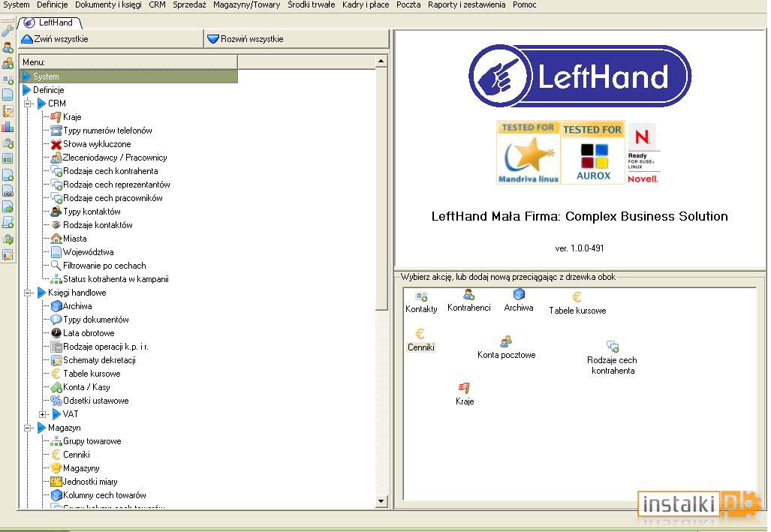The image size is (771, 532).
Task: Open the Pomoc menu
Action: [x=524, y=5]
